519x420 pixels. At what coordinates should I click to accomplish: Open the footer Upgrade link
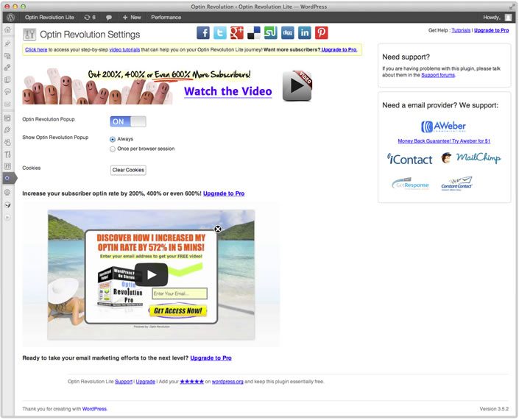(145, 382)
